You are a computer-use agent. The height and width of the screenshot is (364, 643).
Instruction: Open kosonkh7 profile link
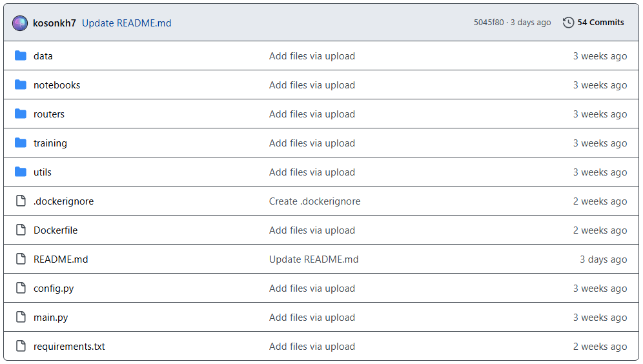(54, 23)
